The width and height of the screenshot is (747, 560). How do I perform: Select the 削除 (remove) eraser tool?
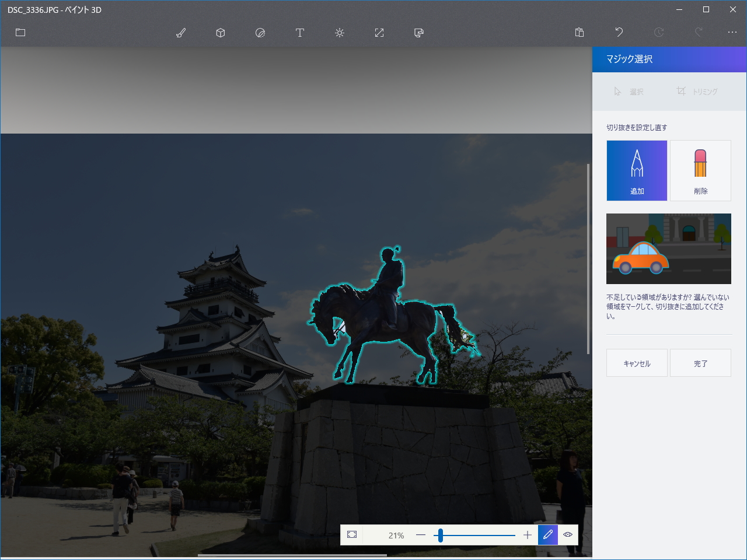[700, 170]
